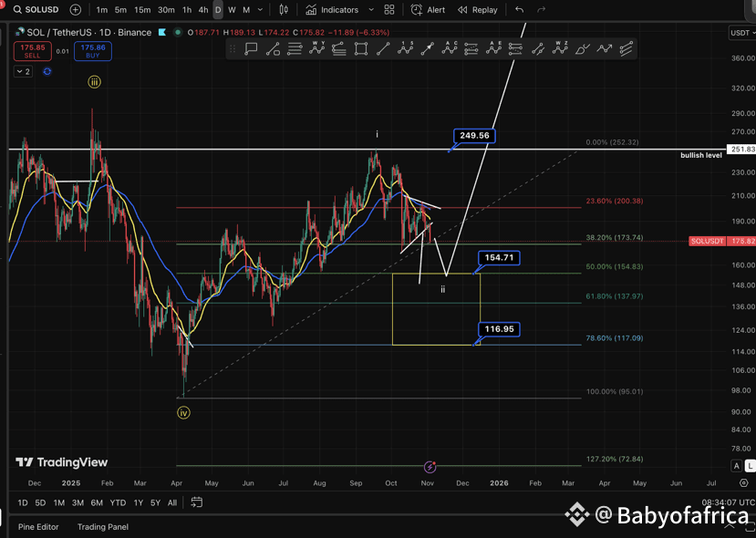Set date range to 3M
The width and height of the screenshot is (756, 538).
pos(78,502)
